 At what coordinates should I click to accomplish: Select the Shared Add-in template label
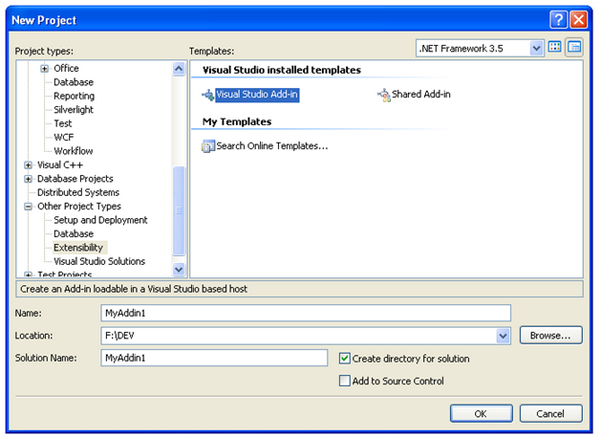(421, 95)
